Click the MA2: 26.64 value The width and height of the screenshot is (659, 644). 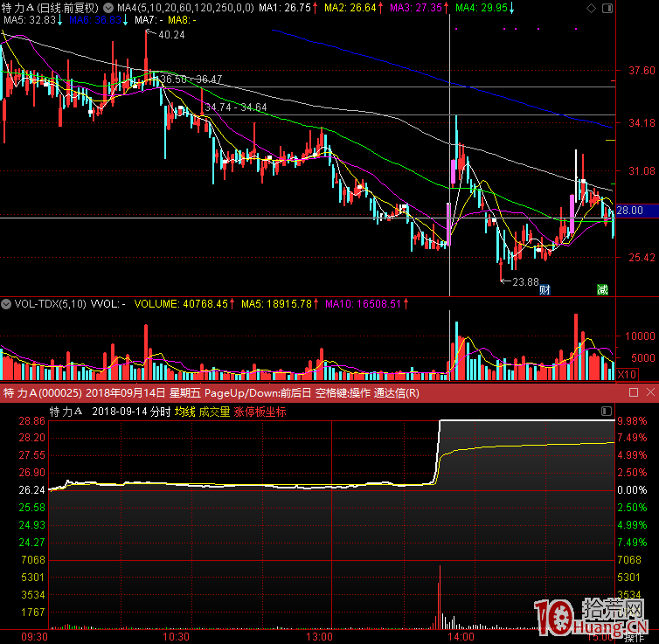pyautogui.click(x=350, y=8)
